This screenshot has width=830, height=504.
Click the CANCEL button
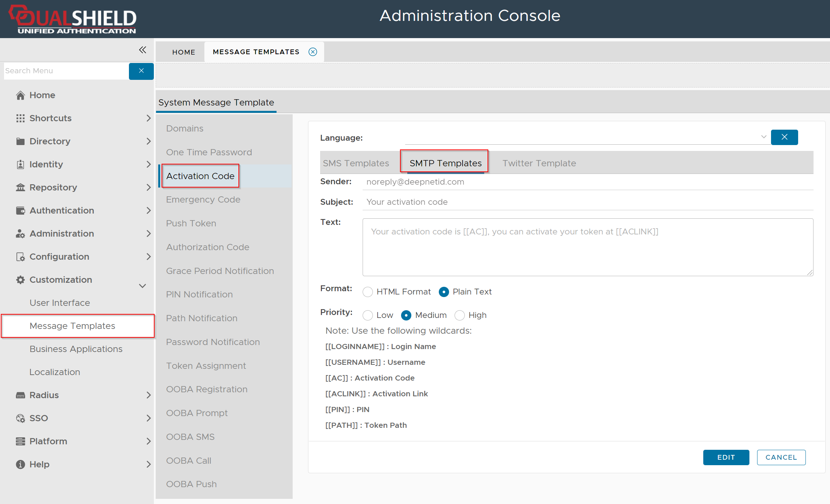tap(781, 457)
